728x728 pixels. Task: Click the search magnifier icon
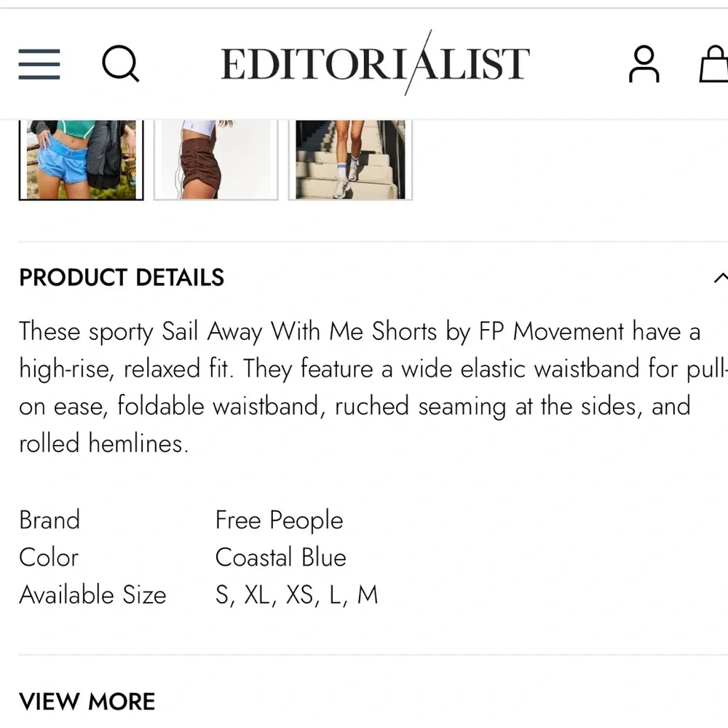(121, 64)
